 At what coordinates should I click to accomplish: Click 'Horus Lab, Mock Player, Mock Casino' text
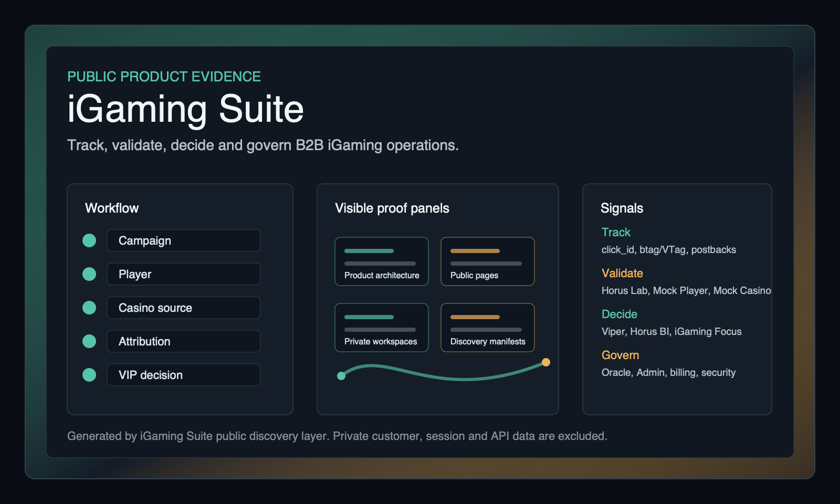coord(686,291)
